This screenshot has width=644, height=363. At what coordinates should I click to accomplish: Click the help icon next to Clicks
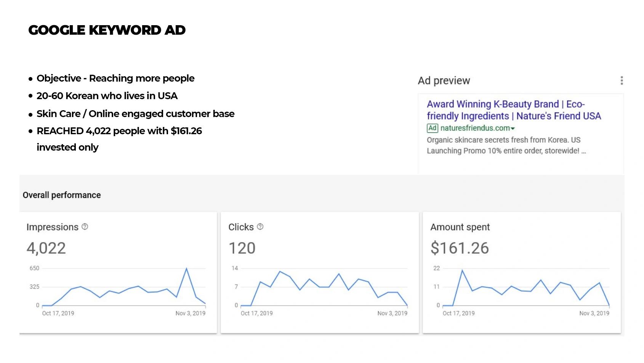(260, 227)
